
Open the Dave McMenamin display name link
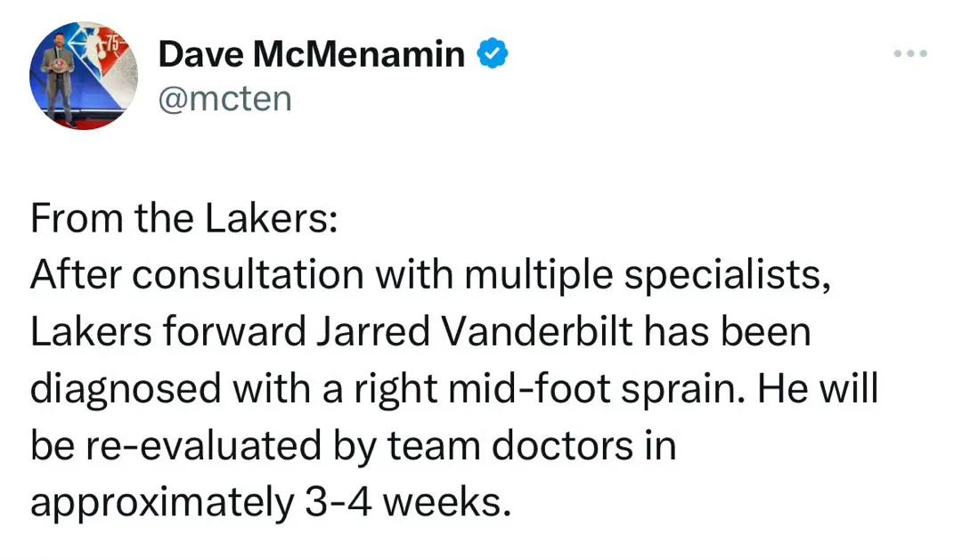coord(312,54)
